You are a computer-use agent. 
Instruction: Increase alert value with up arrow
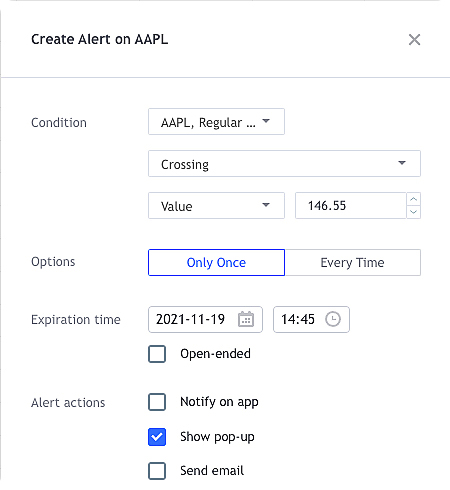(x=414, y=199)
